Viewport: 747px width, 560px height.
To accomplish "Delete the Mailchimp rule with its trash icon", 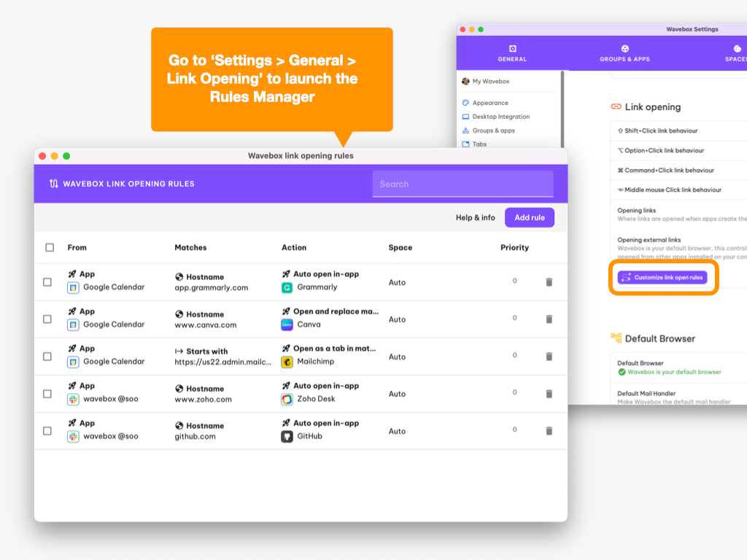I will click(549, 356).
